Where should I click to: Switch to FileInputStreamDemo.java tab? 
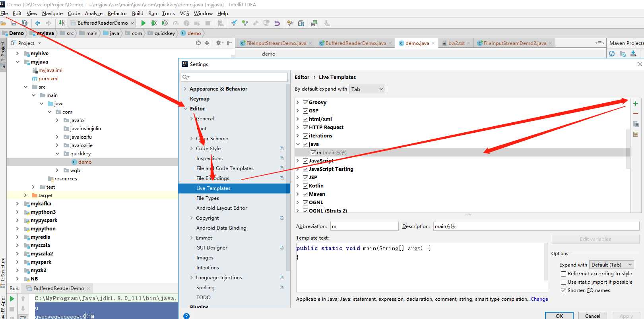point(276,43)
